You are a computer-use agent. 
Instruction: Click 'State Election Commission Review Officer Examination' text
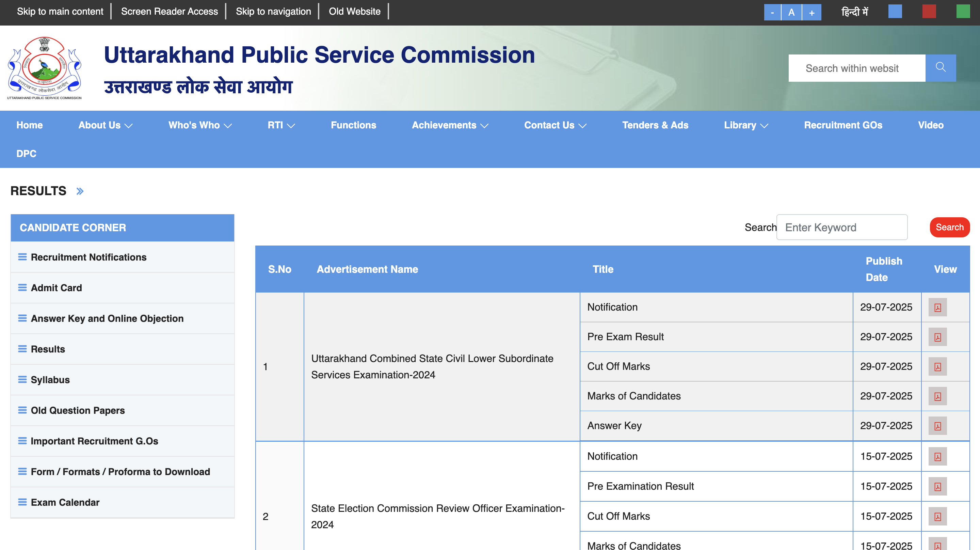click(437, 517)
